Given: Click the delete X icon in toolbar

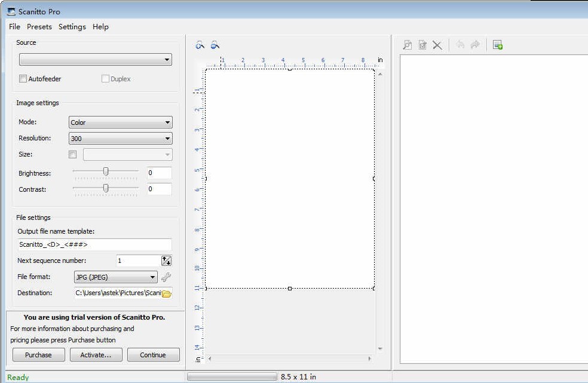Looking at the screenshot, I should (437, 45).
